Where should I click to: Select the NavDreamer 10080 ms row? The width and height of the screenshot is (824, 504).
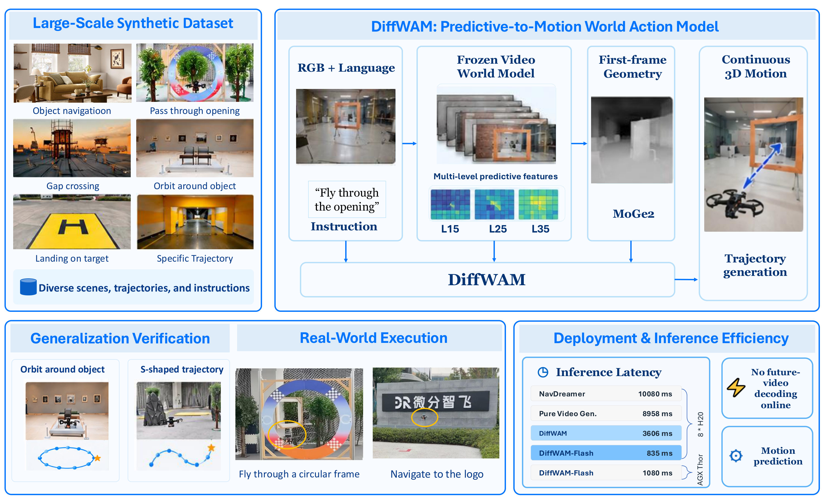[x=606, y=394]
